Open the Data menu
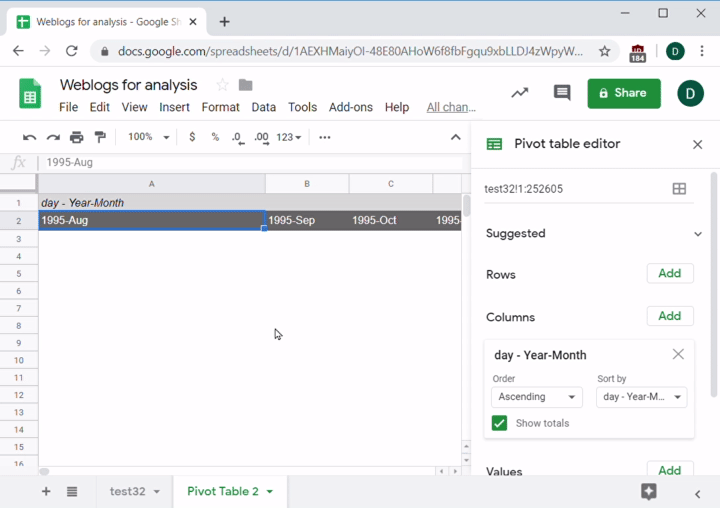Viewport: 720px width, 508px height. (x=264, y=107)
